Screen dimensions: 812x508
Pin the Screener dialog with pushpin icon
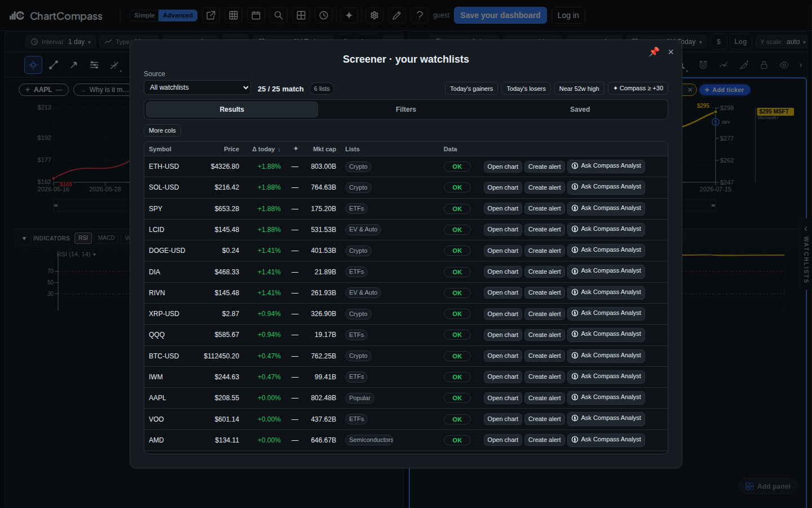pyautogui.click(x=654, y=52)
